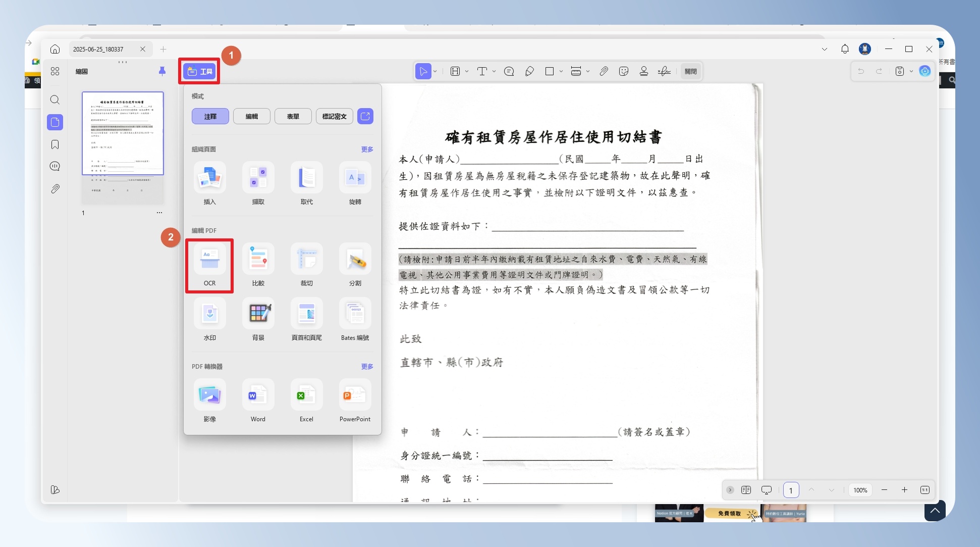Click the 插入 insert page icon
980x547 pixels.
point(209,178)
